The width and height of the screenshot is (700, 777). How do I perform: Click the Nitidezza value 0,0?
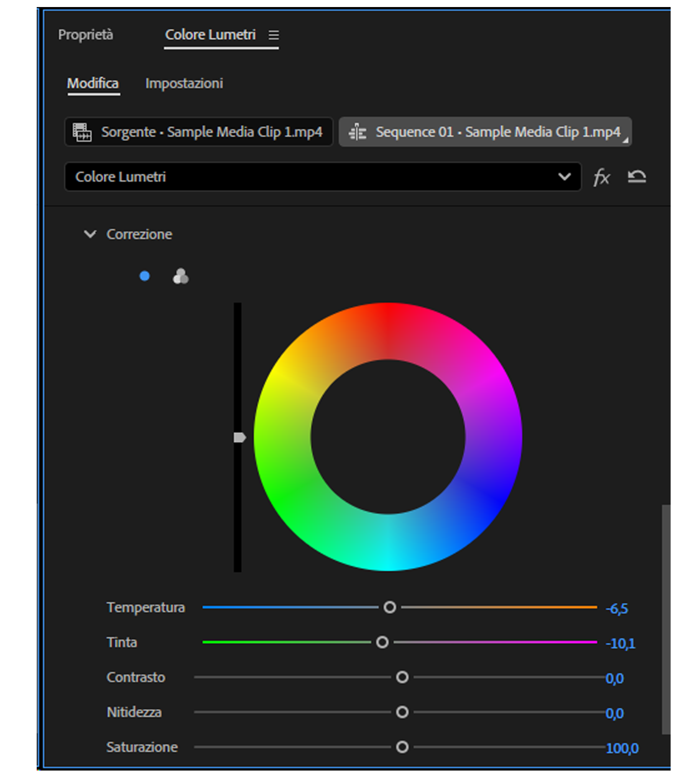(x=615, y=714)
